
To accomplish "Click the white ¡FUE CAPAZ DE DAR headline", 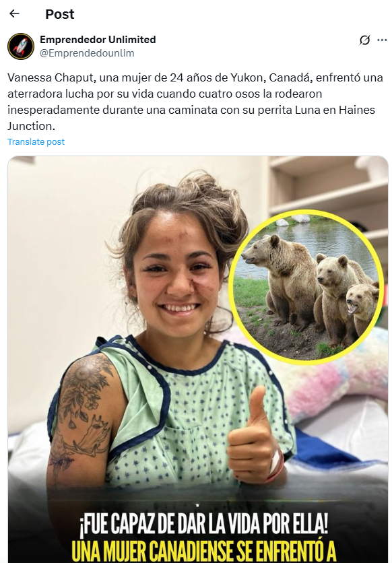I will [203, 525].
